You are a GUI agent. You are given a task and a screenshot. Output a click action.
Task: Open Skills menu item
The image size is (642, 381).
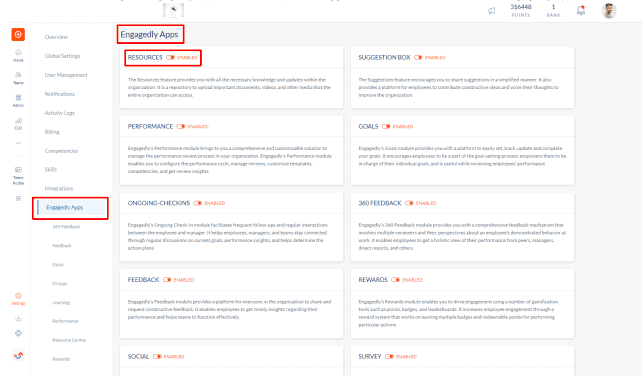[x=51, y=169]
